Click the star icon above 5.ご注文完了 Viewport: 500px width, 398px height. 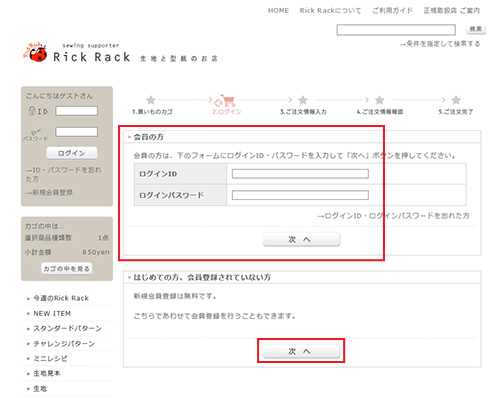coord(456,100)
